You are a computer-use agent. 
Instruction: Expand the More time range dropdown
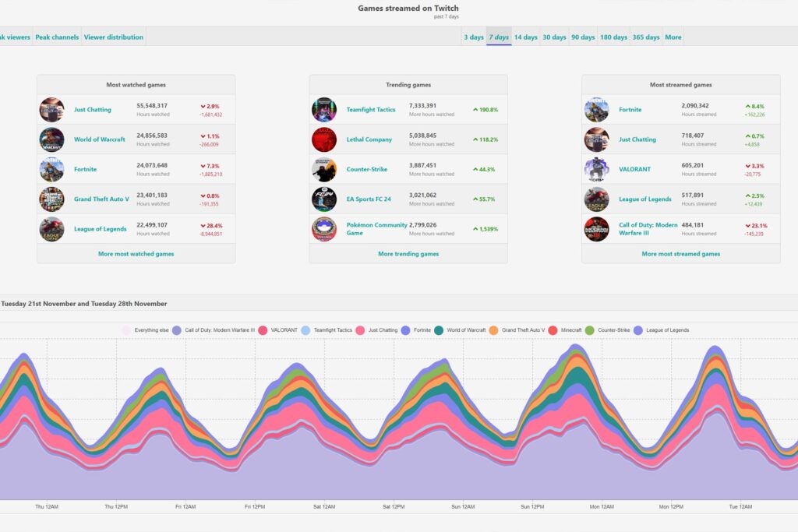click(673, 37)
